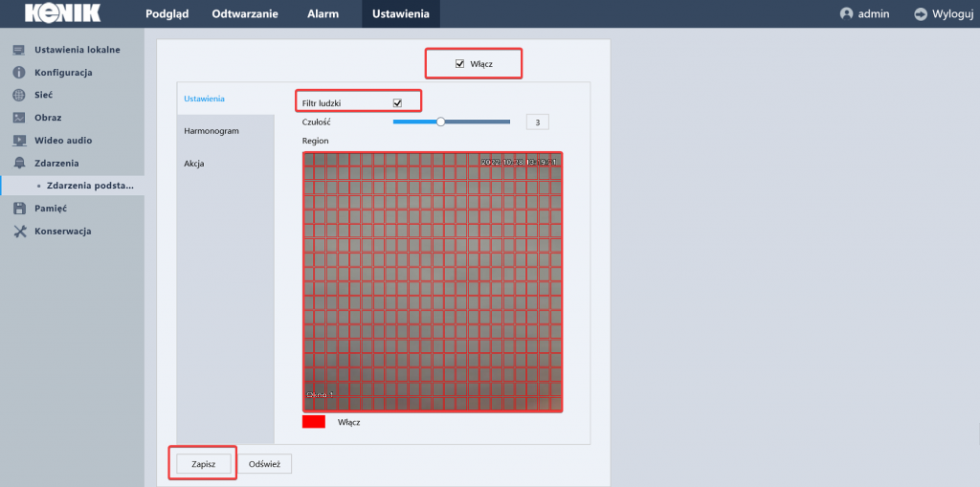980x487 pixels.
Task: Click the bell icon next to Zdarzenia
Action: point(18,164)
